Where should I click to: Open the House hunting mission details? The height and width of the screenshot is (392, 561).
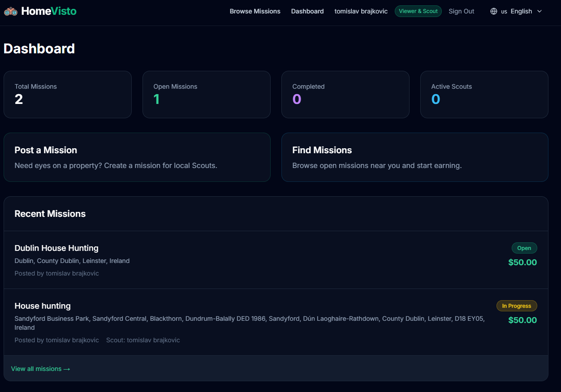[43, 306]
